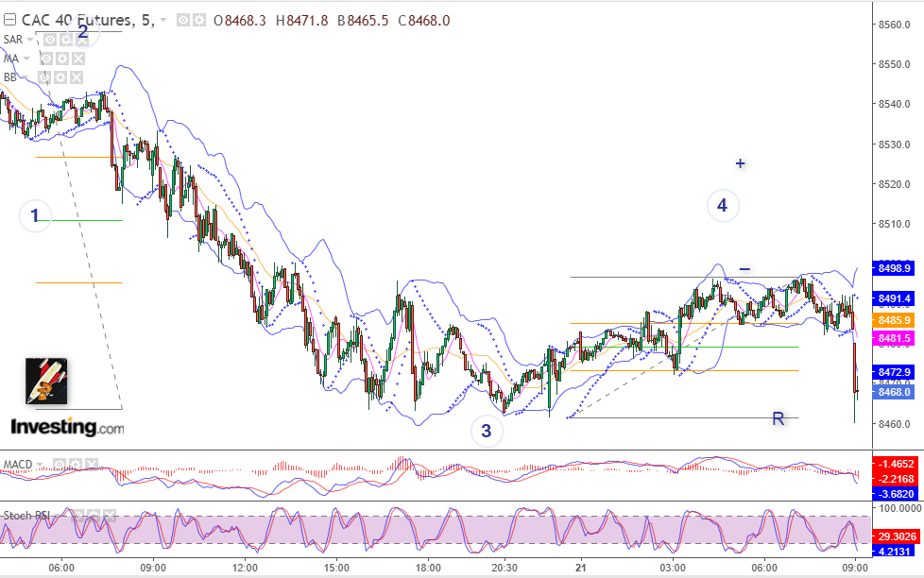Click the 06:00 label beside 09:00
This screenshot has height=578, width=924.
[x=61, y=568]
